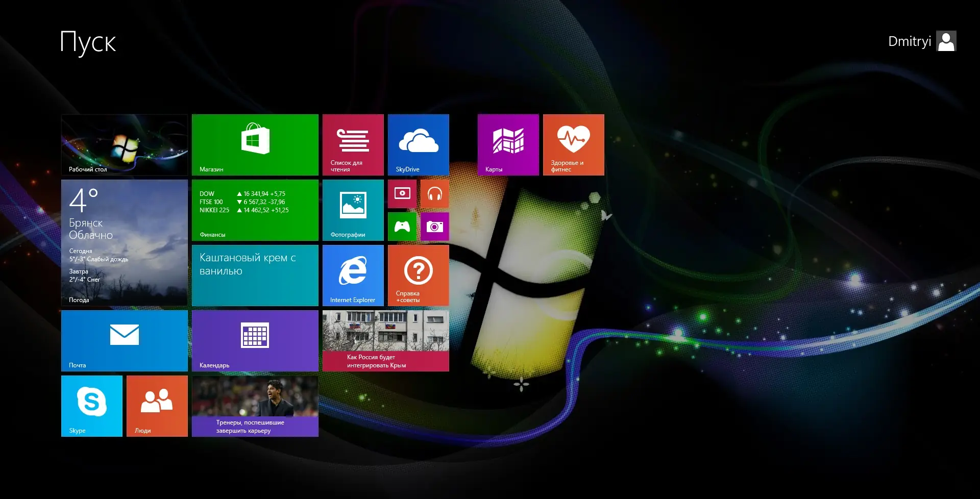
Task: Open the Календарь (Calendar) tile
Action: (255, 341)
